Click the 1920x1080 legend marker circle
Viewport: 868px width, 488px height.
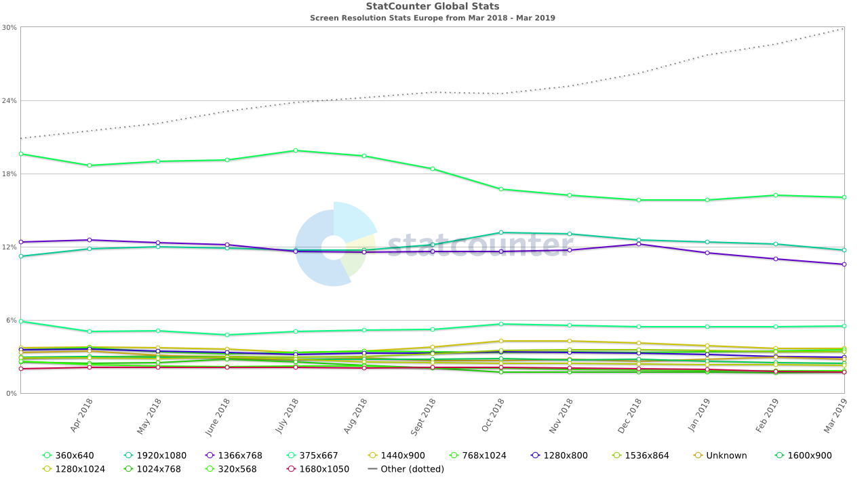pos(128,455)
